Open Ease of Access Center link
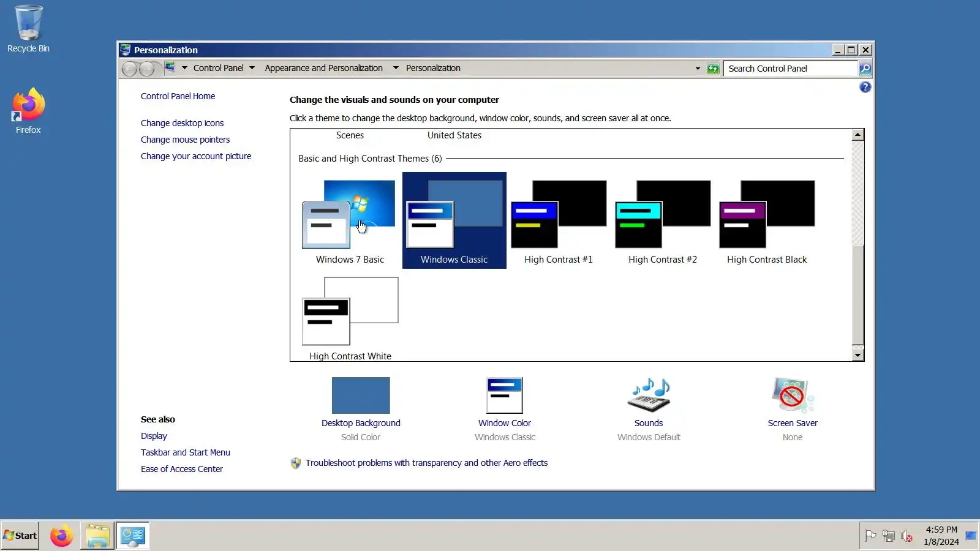The image size is (980, 551). [x=182, y=469]
